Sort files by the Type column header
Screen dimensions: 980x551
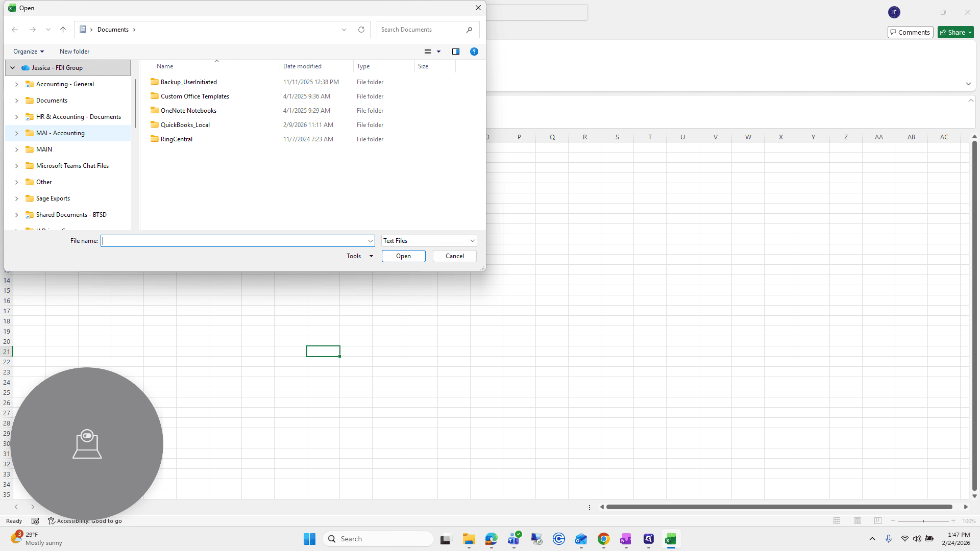(384, 66)
